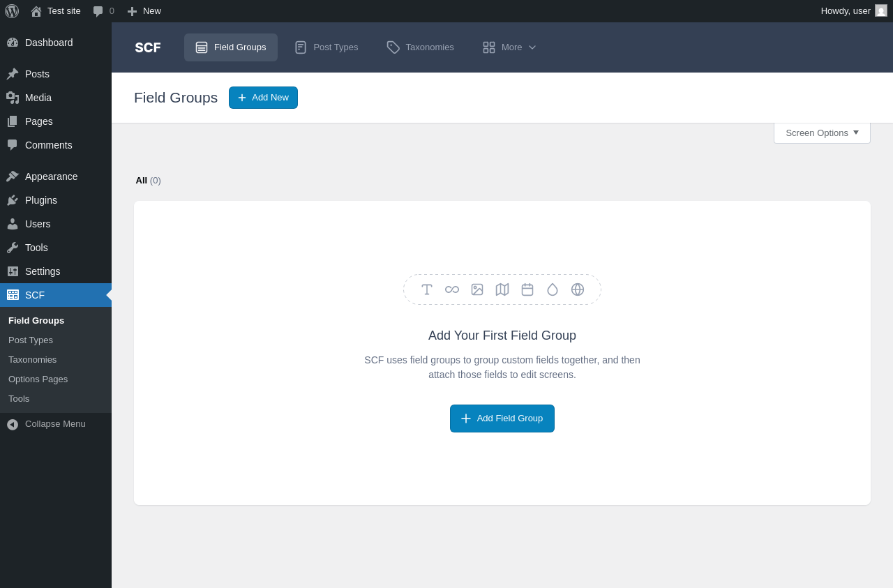Viewport: 893px width, 588px height.
Task: Click the Collapse Menu arrow icon
Action: (13, 424)
